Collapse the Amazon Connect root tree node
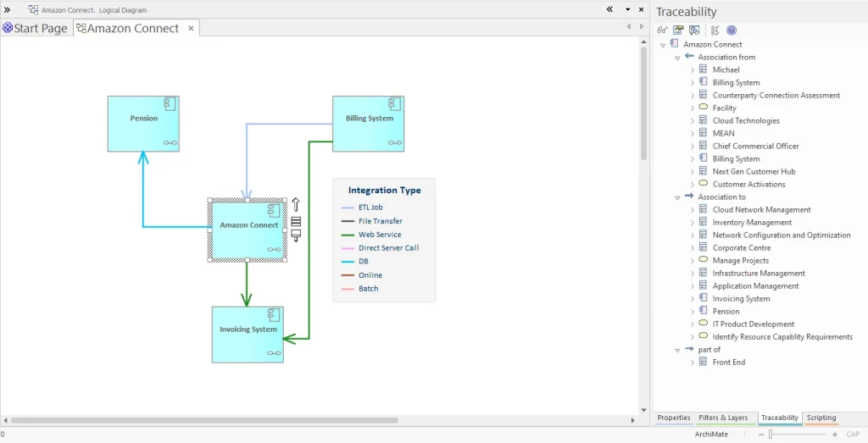The width and height of the screenshot is (868, 443). click(x=663, y=46)
